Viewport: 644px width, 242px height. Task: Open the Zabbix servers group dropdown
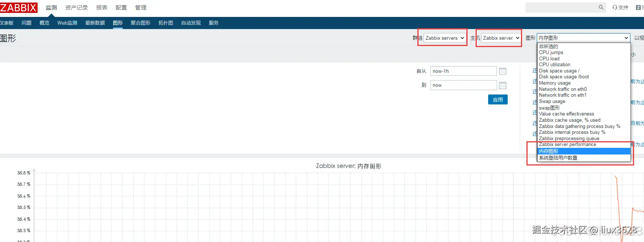[445, 38]
